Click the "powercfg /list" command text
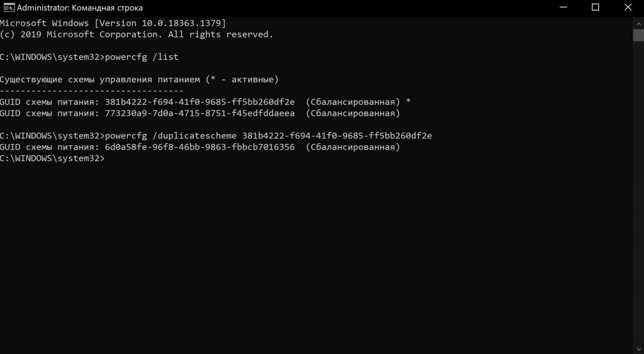Image resolution: width=644 pixels, height=354 pixels. click(142, 57)
